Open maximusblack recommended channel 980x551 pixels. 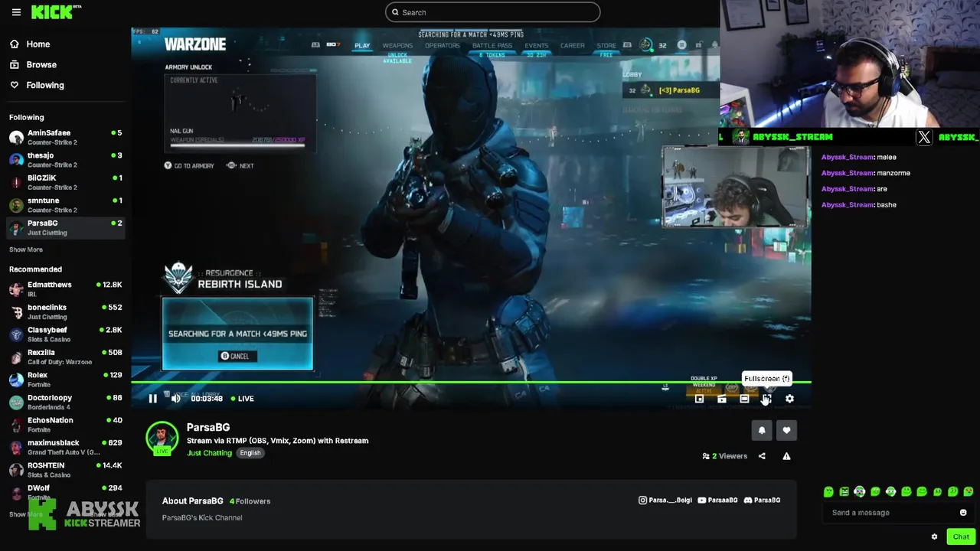(x=65, y=447)
